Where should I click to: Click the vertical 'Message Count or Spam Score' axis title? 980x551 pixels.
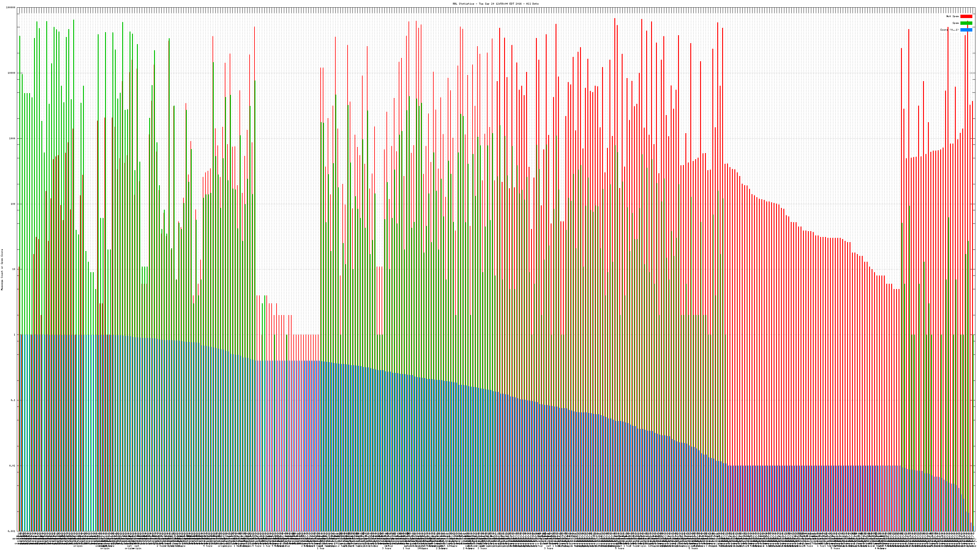(2, 269)
